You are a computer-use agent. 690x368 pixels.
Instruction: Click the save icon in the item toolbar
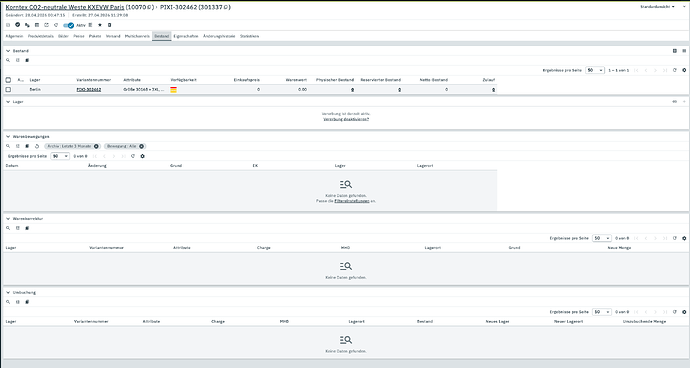pos(8,25)
